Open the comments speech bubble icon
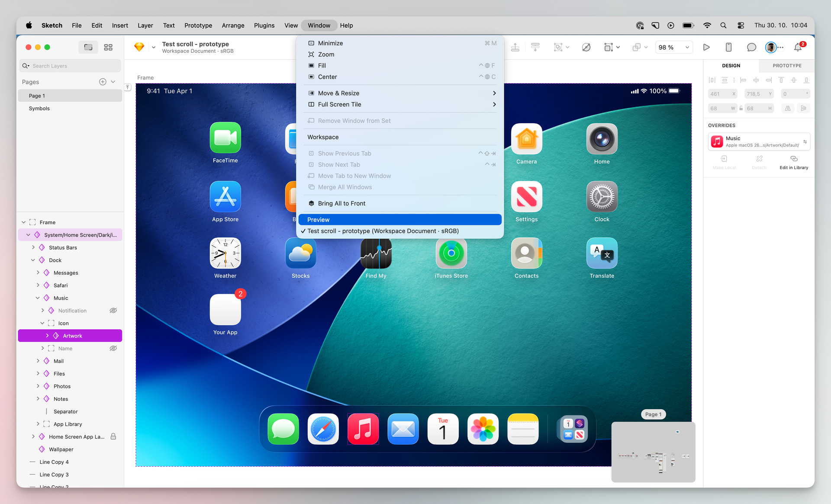 (751, 47)
